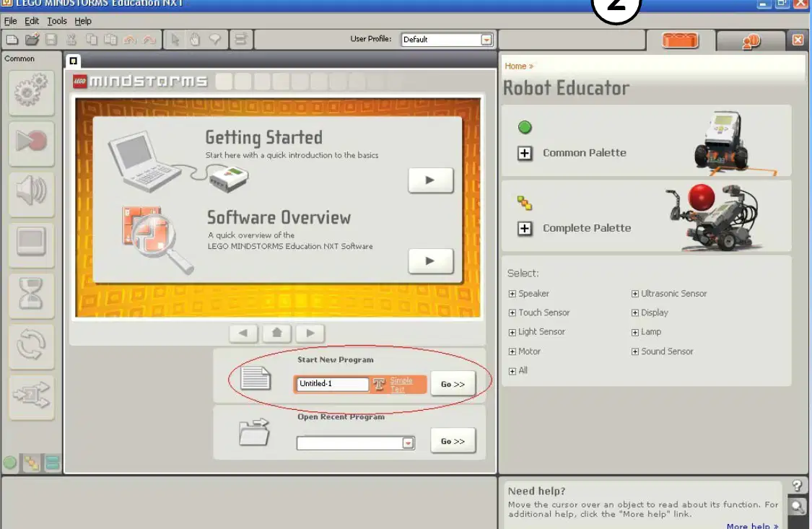812x529 pixels.
Task: Select the Move block gears icon
Action: click(x=31, y=92)
